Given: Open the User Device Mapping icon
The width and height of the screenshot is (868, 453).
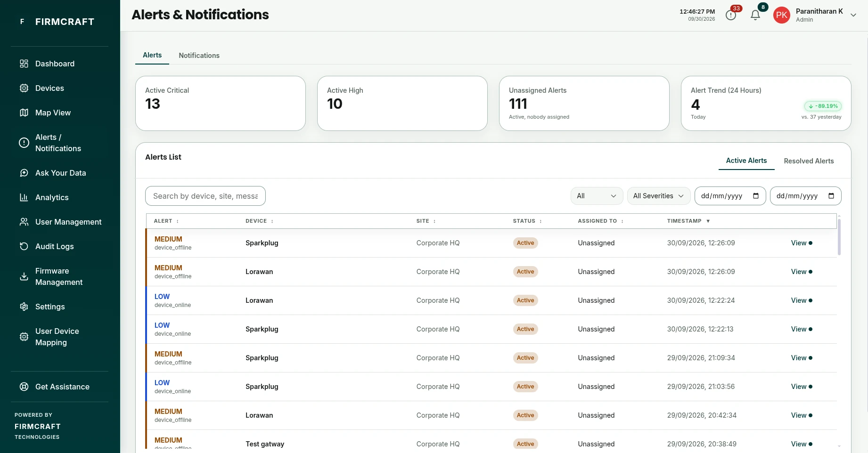Looking at the screenshot, I should coord(24,337).
